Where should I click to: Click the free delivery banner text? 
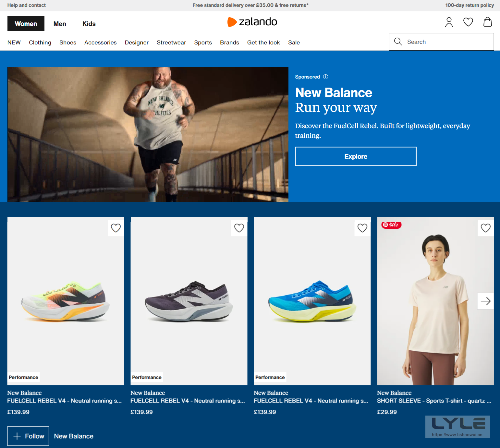(x=250, y=5)
